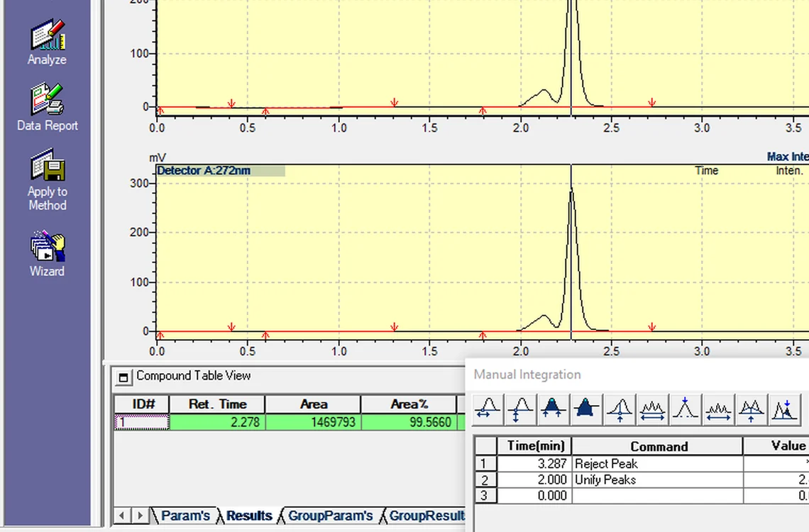
Task: Click the ID# column header
Action: (142, 404)
